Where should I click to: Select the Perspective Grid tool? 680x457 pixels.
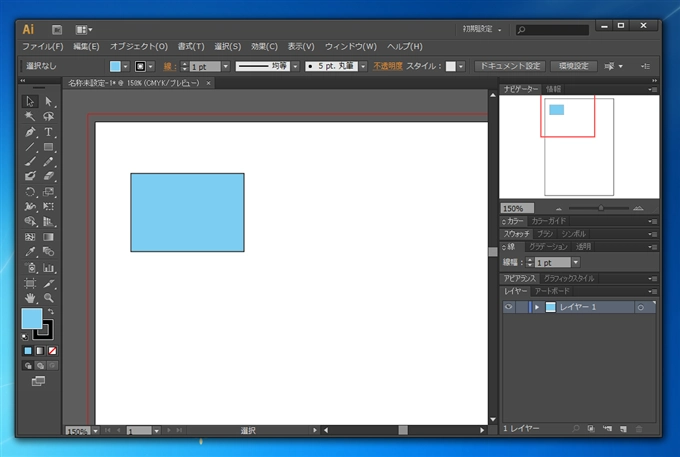pos(48,222)
